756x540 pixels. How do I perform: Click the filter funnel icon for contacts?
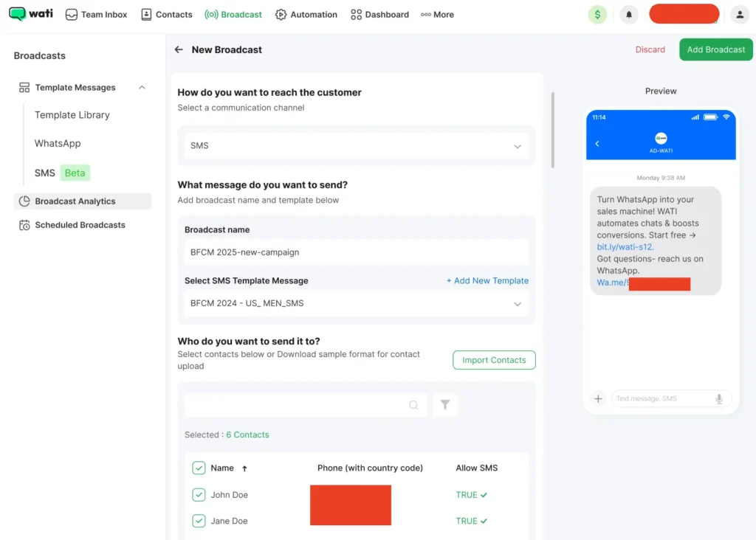pyautogui.click(x=445, y=404)
